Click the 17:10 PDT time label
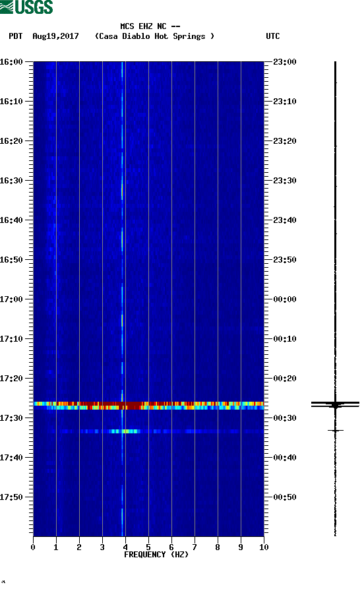 (11, 339)
